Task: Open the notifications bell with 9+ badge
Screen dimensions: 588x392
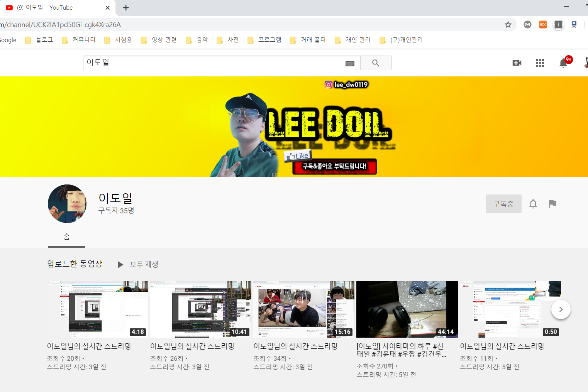Action: [564, 63]
